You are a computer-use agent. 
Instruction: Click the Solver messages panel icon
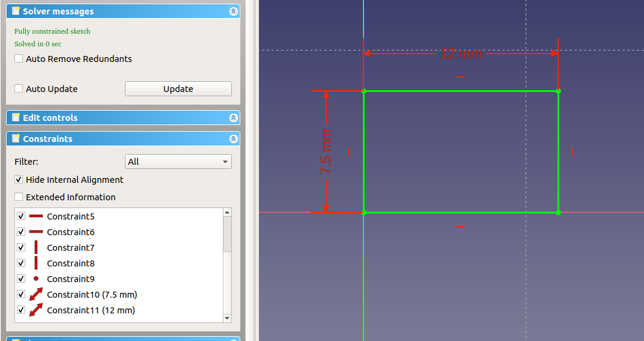click(x=16, y=11)
